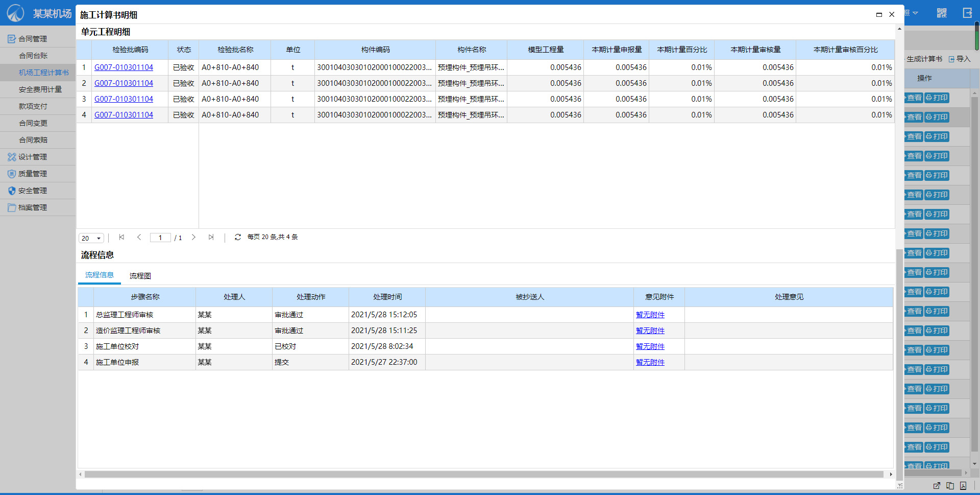
Task: Open 暂无附件 link for 总监理工程师审核
Action: [650, 315]
